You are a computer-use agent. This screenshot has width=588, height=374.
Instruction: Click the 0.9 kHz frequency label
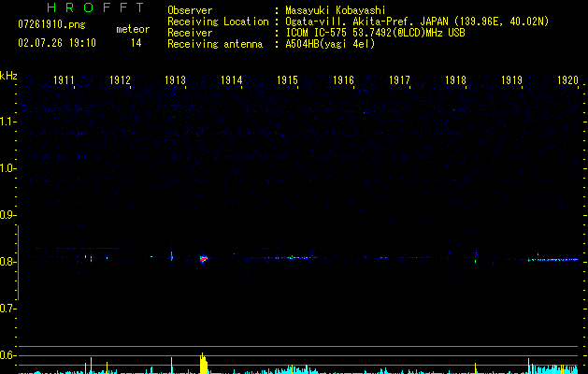(x=7, y=215)
